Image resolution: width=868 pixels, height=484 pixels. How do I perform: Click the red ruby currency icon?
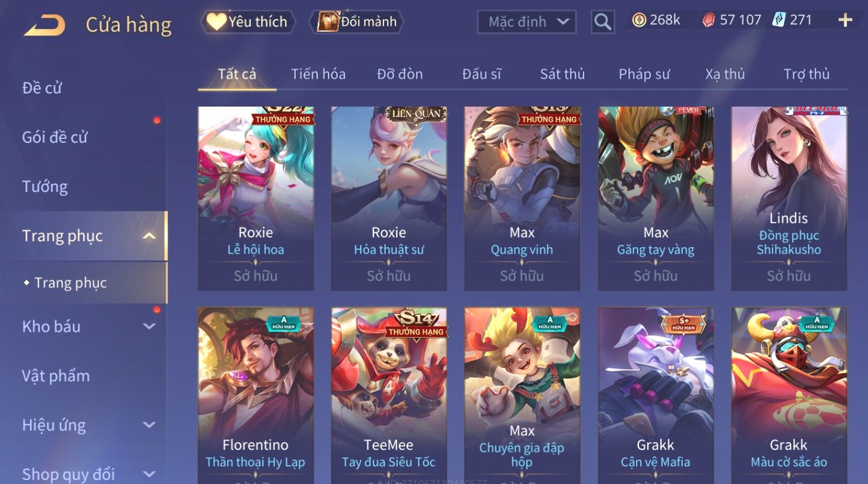pos(709,21)
